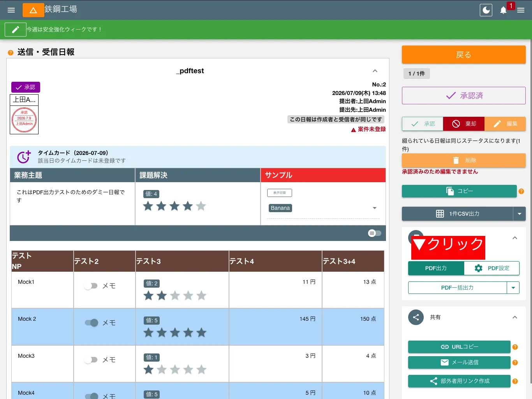Click the pencil edit announcement icon
This screenshot has height=399, width=532.
[x=16, y=30]
